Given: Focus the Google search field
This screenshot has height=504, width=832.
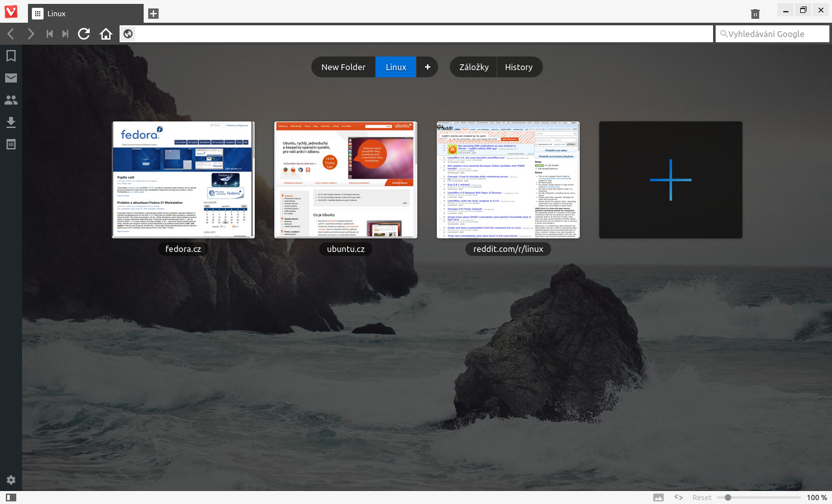Looking at the screenshot, I should [x=773, y=34].
